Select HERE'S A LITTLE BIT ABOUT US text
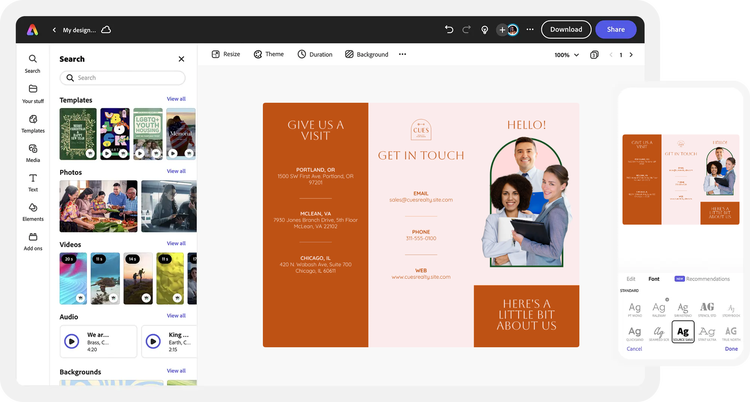 coord(526,315)
